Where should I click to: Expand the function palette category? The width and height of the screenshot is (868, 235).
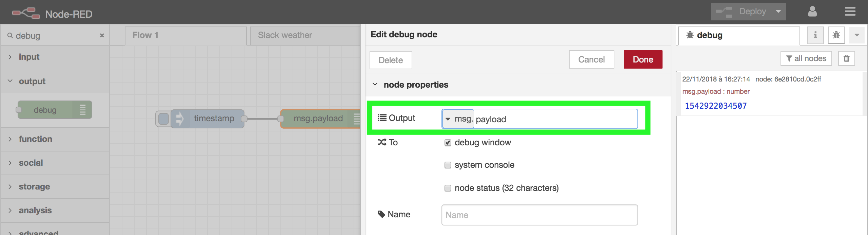(35, 139)
